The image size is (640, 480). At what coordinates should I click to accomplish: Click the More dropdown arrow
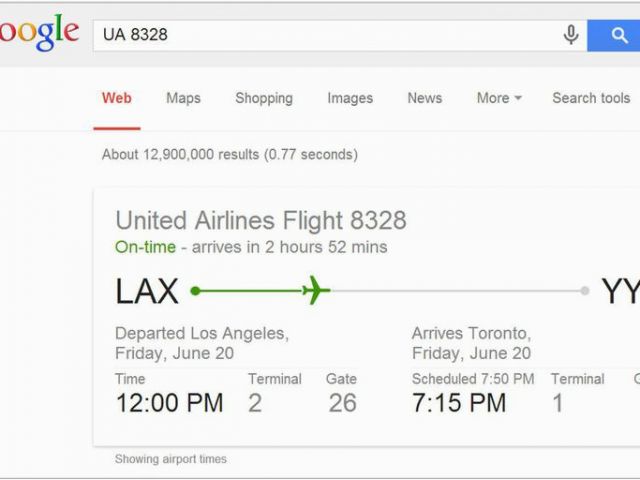[x=518, y=98]
